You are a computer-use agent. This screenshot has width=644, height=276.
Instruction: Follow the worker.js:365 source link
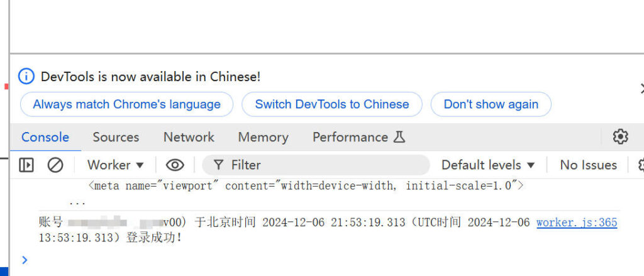[x=577, y=223]
